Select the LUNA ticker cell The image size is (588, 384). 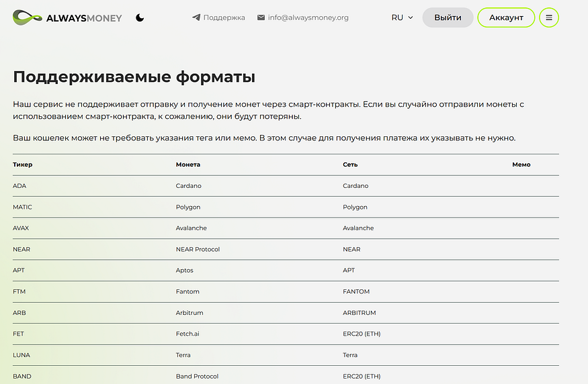22,354
